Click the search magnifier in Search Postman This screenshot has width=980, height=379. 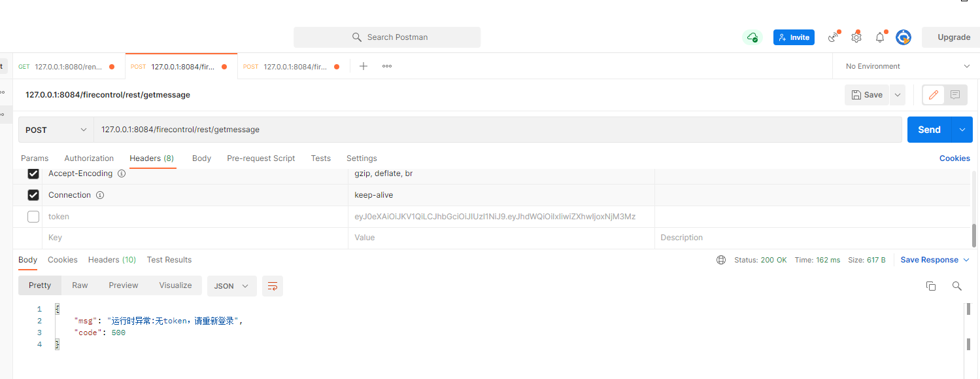pyautogui.click(x=357, y=37)
